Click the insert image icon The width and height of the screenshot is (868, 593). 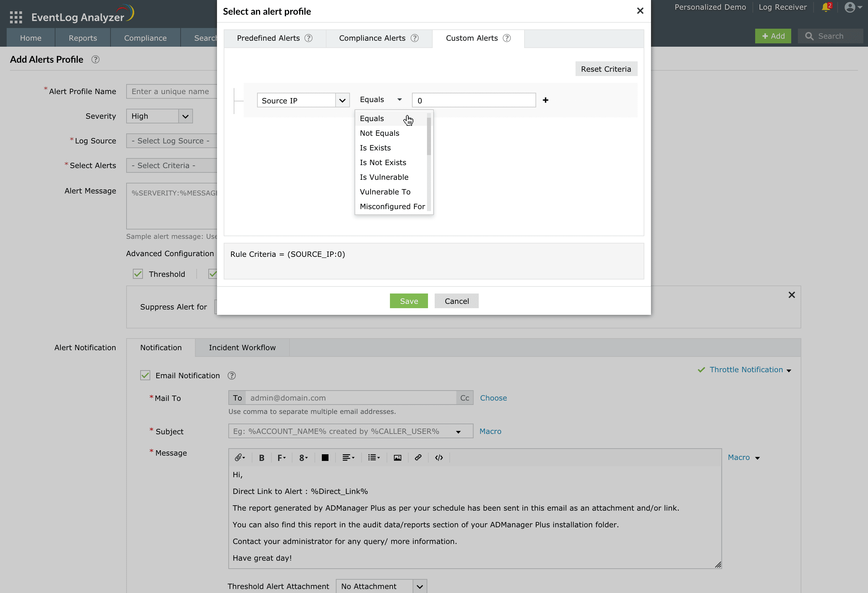[397, 458]
